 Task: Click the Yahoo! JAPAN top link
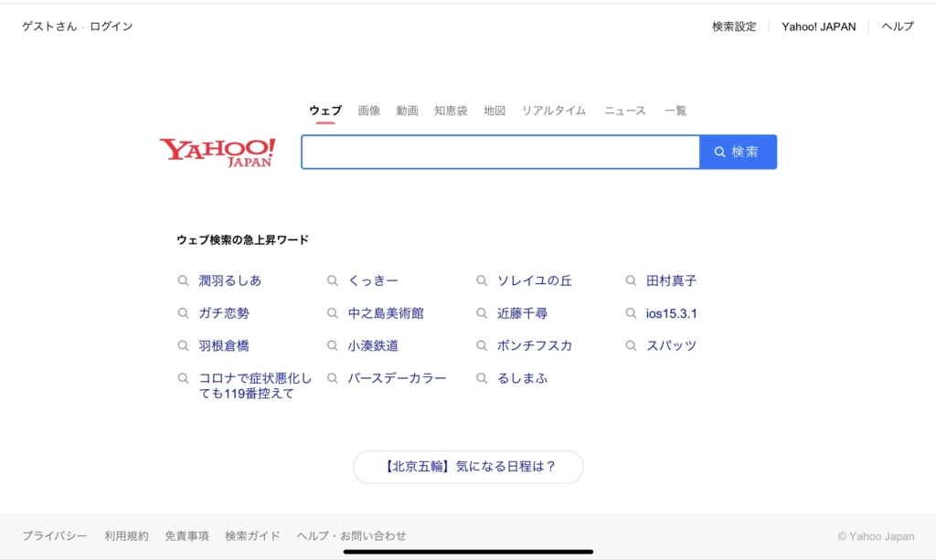click(x=818, y=26)
